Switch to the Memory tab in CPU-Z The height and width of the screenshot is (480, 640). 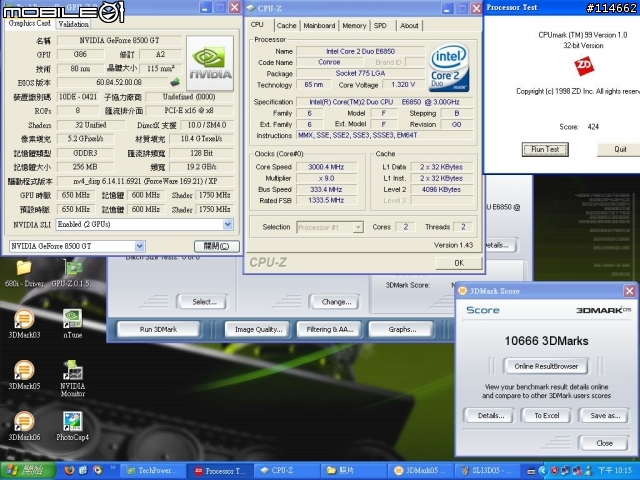pos(354,26)
